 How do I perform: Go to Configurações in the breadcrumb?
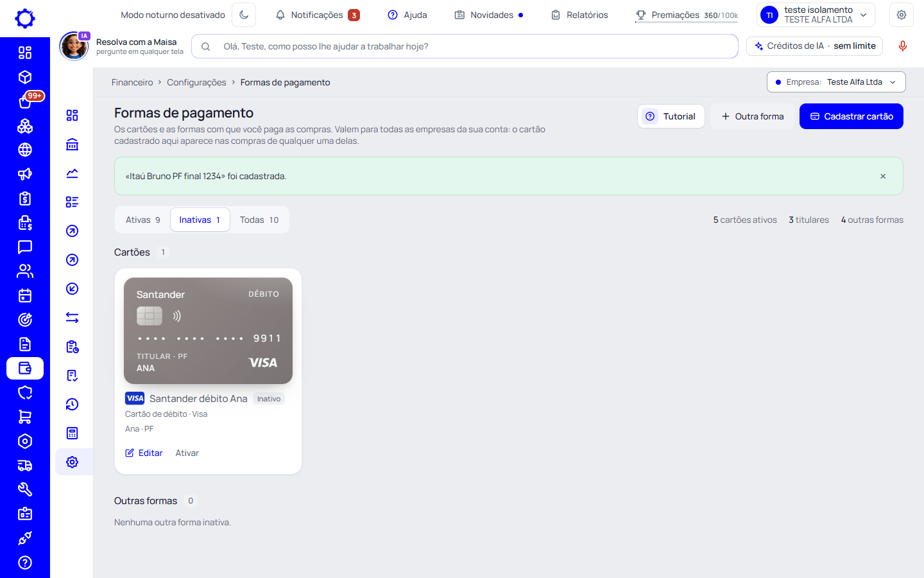pos(196,82)
